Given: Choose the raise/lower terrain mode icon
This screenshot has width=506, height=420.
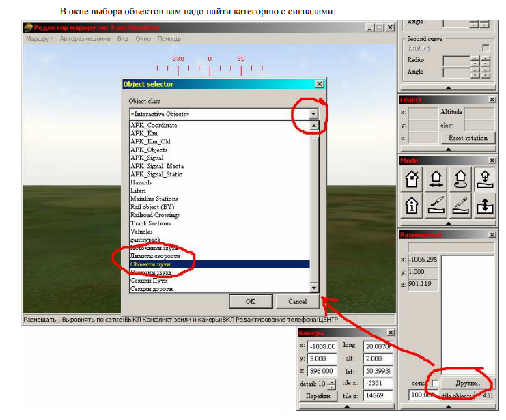Looking at the screenshot, I should pos(483,204).
